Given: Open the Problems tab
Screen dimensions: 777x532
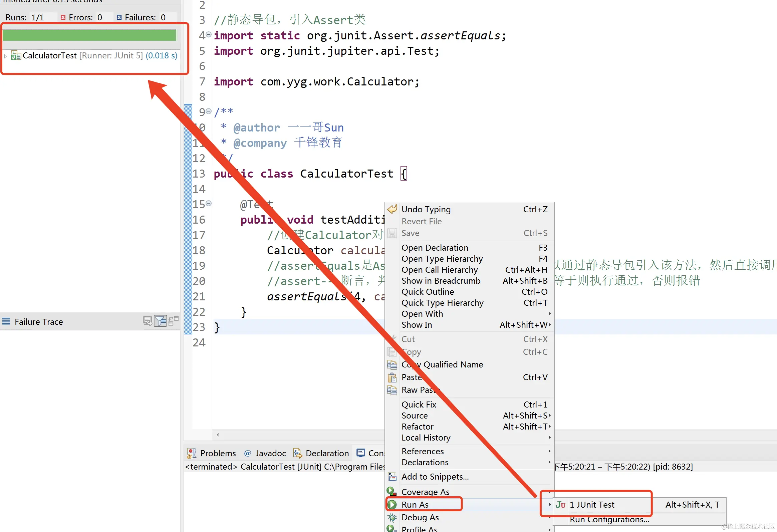Looking at the screenshot, I should pos(211,454).
